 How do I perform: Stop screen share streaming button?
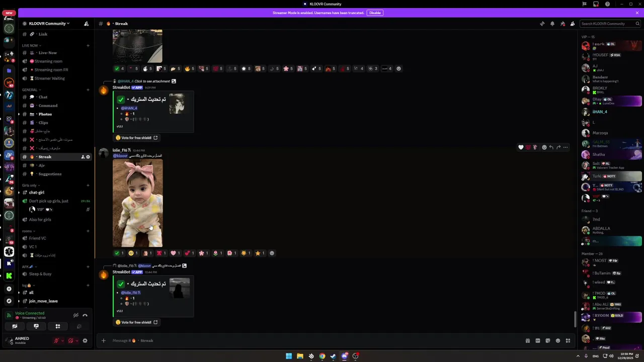36,326
